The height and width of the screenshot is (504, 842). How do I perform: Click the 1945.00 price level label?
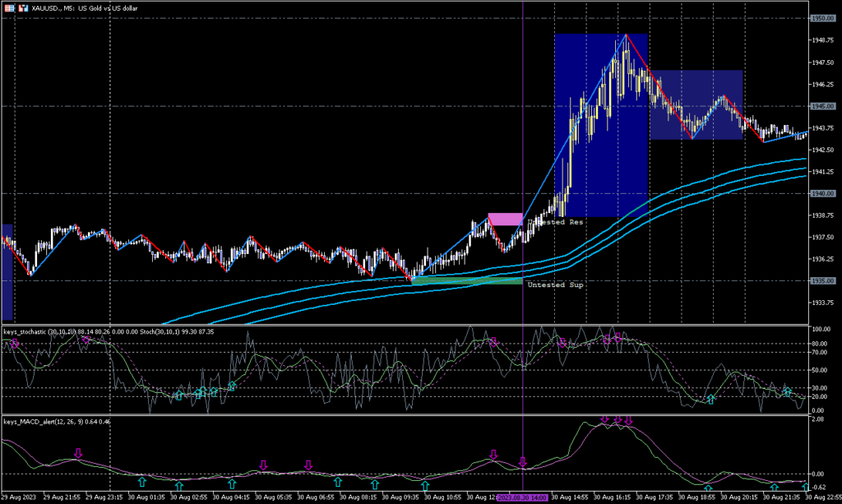tap(823, 106)
